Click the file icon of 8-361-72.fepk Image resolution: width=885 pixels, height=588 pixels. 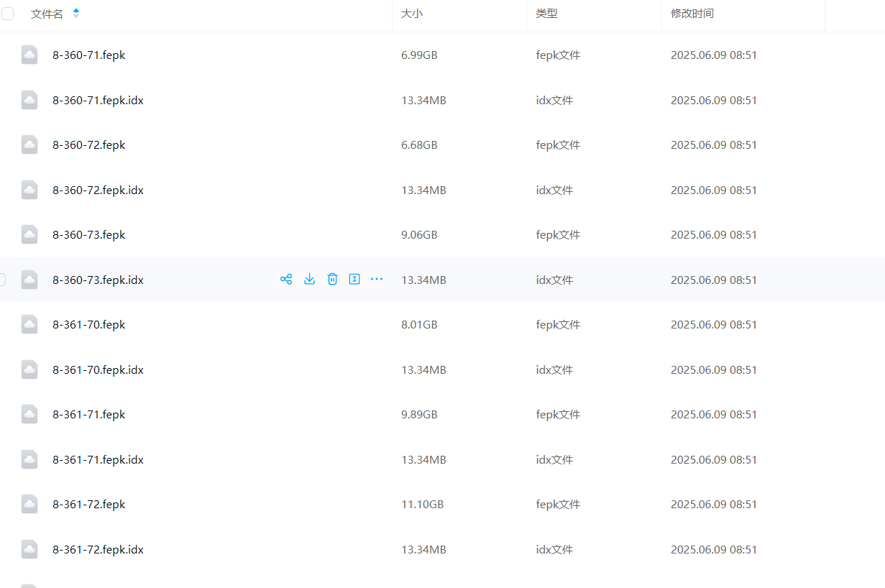29,504
